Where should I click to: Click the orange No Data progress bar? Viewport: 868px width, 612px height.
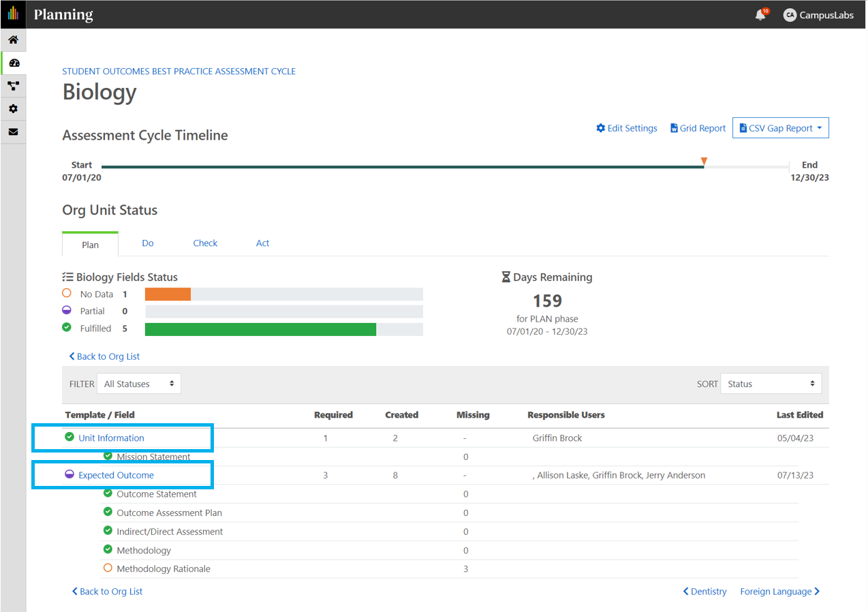point(168,294)
